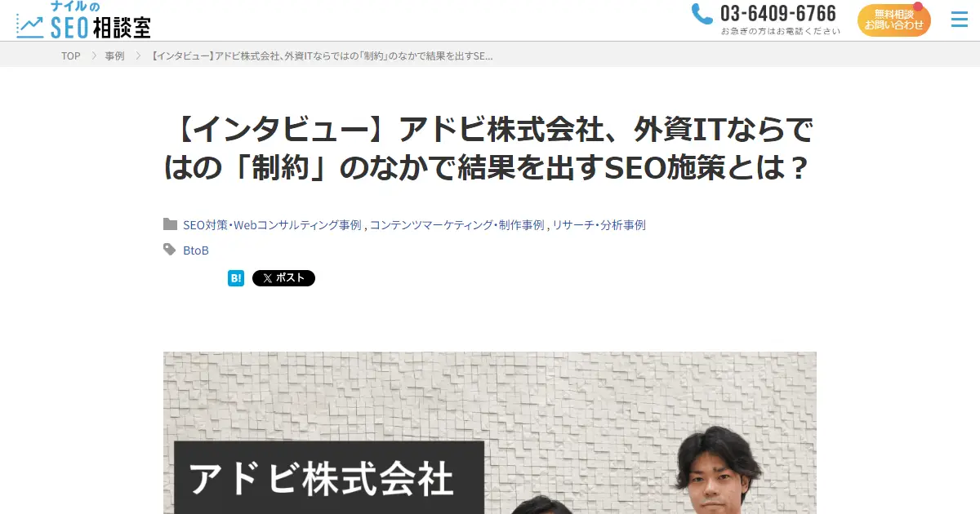
Task: Open SEO対策・Webコンサルティング事例 category link
Action: pos(272,225)
